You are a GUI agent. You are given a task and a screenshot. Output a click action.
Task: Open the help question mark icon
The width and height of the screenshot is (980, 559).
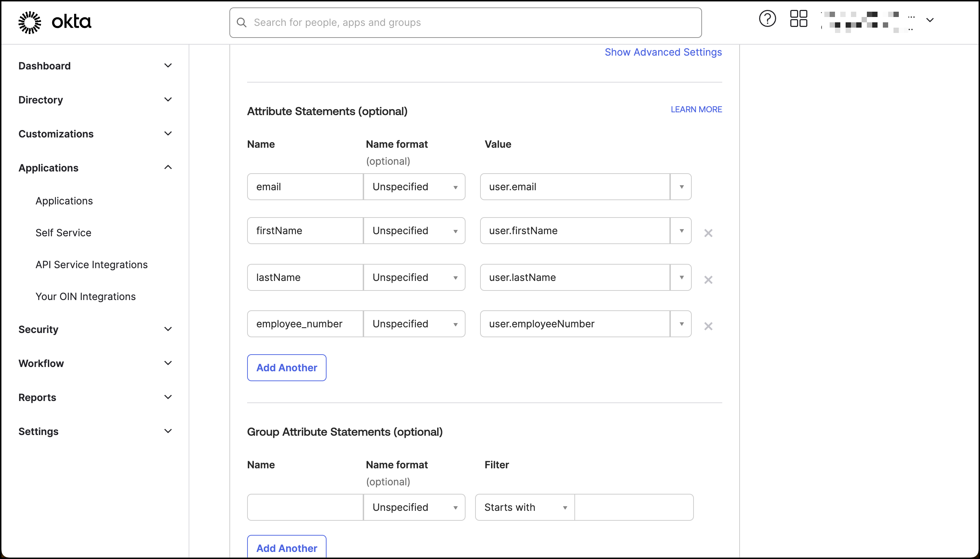[x=767, y=19]
